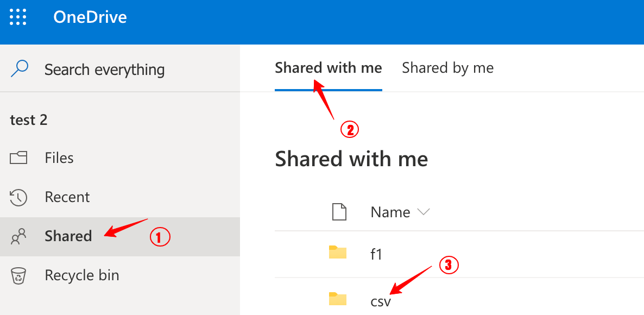Click the Recycle bin icon

pos(18,275)
